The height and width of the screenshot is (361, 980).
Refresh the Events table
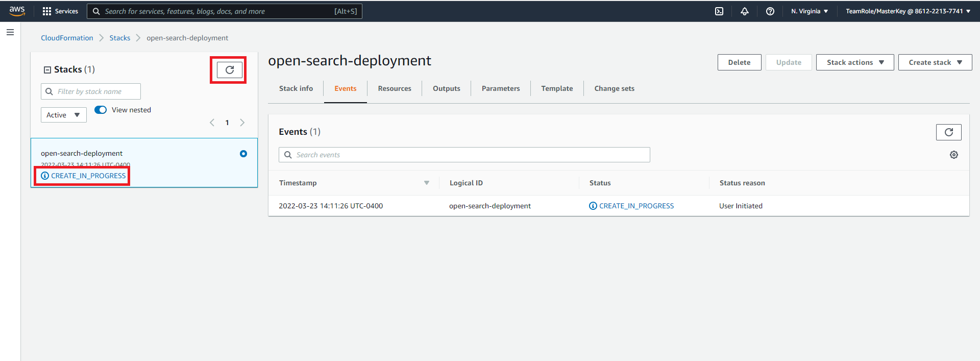click(949, 132)
